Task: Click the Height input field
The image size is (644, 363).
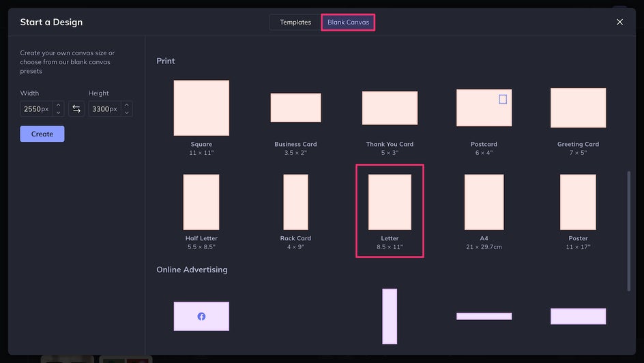Action: [105, 108]
